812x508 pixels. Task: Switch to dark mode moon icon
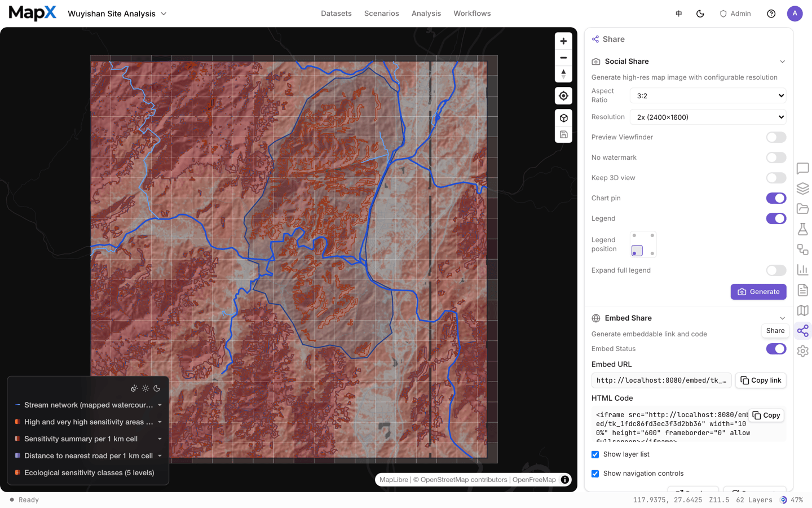700,14
